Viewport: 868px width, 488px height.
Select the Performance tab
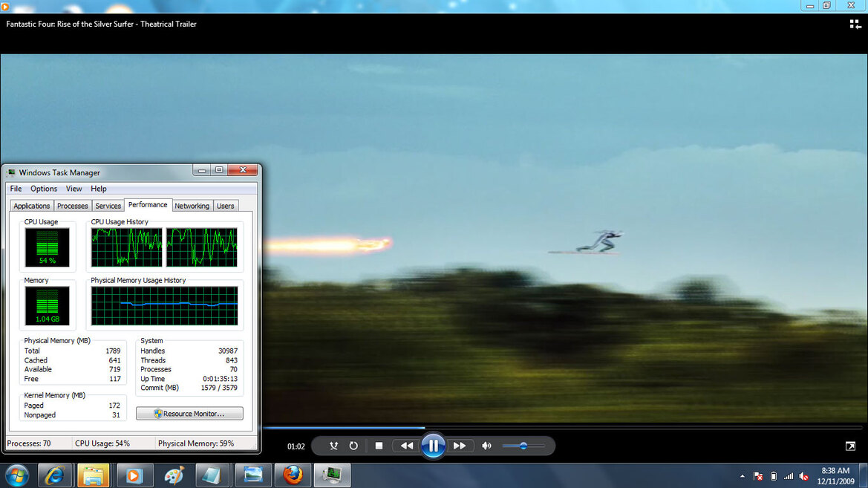tap(148, 205)
